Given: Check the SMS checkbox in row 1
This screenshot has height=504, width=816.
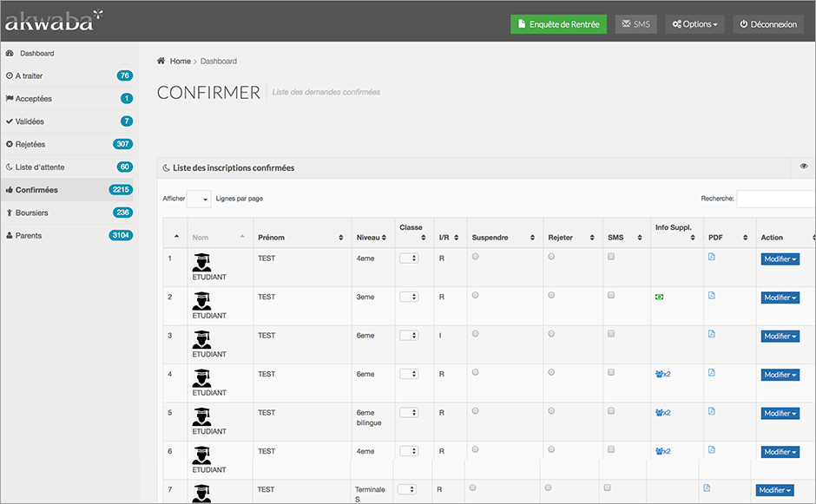Looking at the screenshot, I should tap(611, 257).
